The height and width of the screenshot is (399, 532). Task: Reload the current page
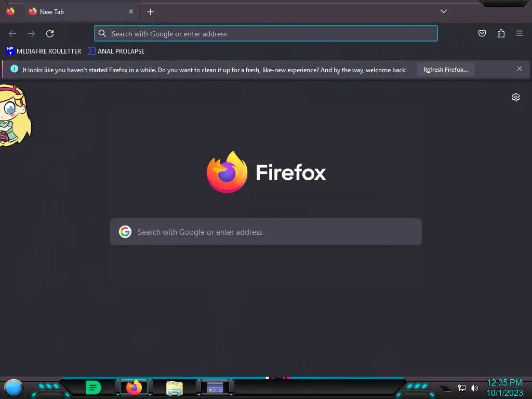pos(50,34)
